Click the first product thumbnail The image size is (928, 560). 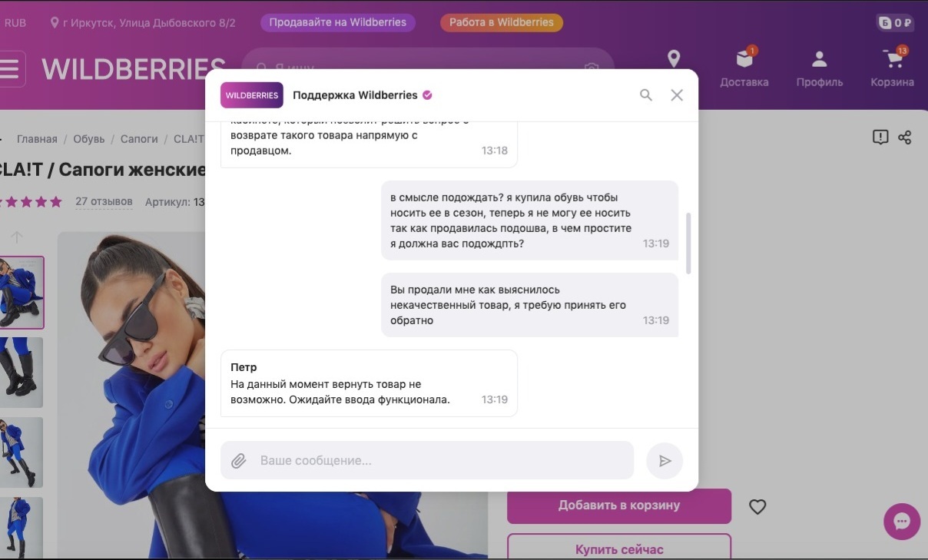click(x=22, y=293)
